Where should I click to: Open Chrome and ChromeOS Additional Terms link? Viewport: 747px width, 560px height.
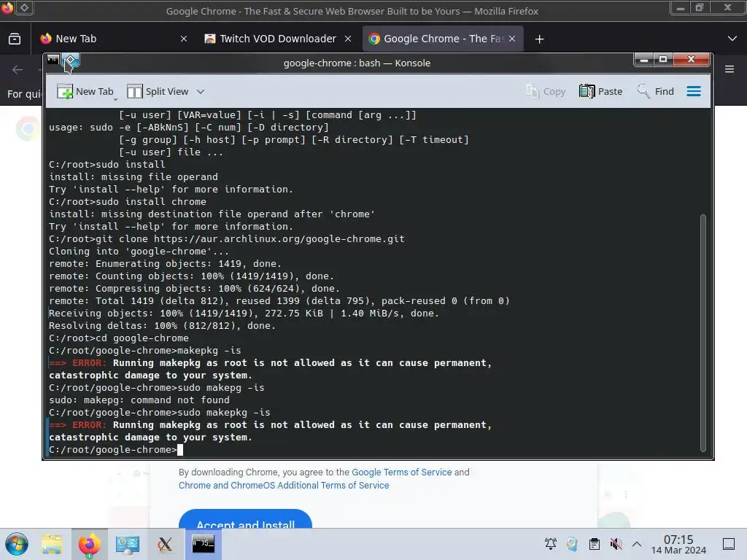pyautogui.click(x=284, y=485)
